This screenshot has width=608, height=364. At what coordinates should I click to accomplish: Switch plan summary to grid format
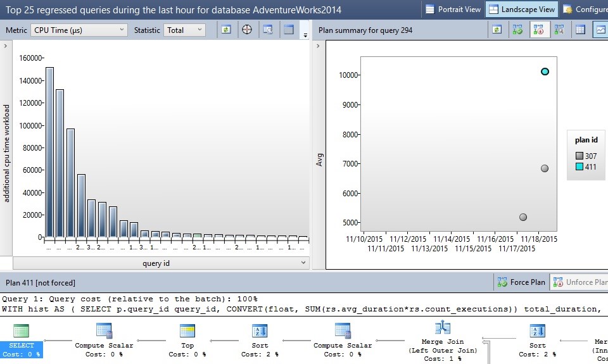579,30
